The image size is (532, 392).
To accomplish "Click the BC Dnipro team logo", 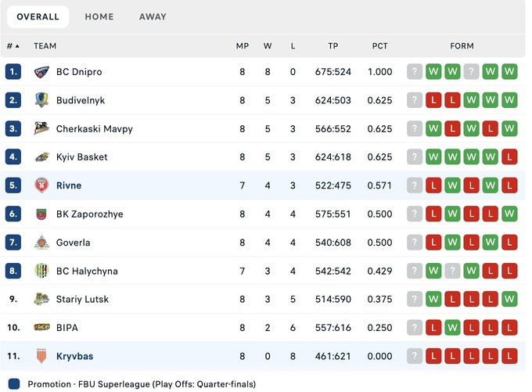I will coord(41,72).
